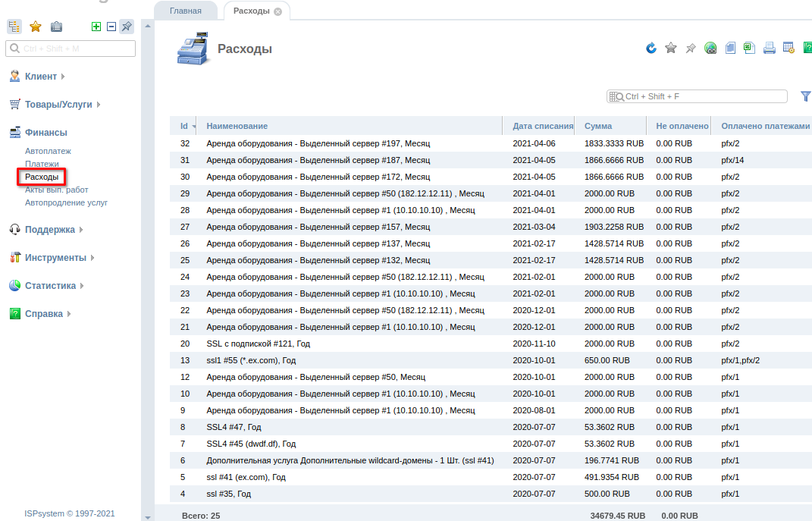Open the green help book icon
The width and height of the screenshot is (812, 521).
coord(807,49)
